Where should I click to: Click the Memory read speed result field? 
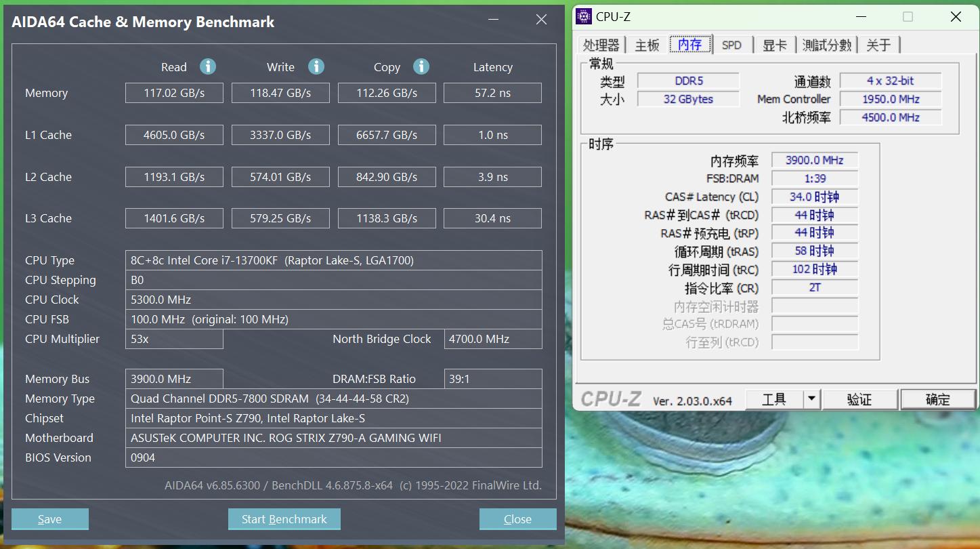point(174,93)
